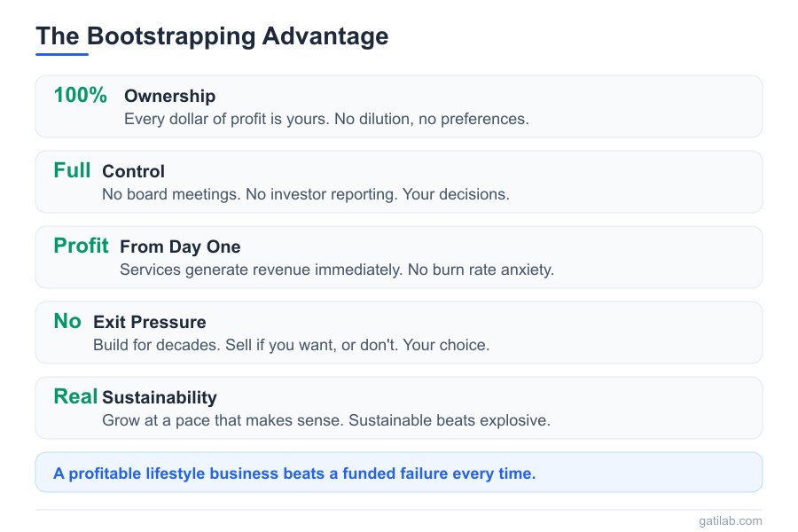Click the green "100%" label
The image size is (798, 532).
pyautogui.click(x=80, y=95)
